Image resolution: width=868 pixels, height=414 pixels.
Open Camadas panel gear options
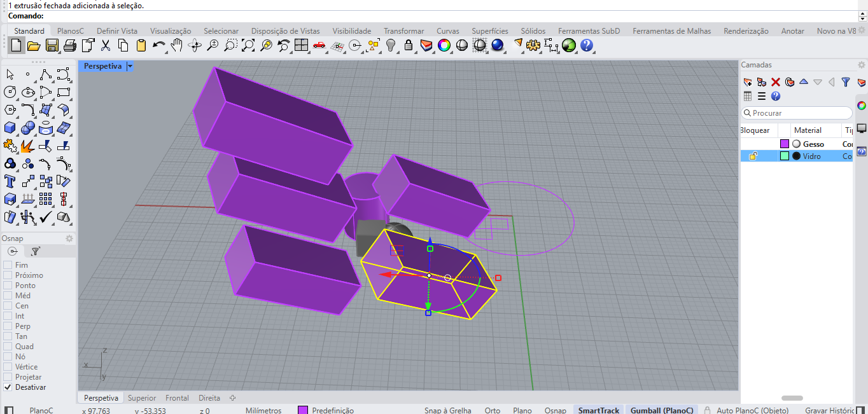tap(862, 65)
